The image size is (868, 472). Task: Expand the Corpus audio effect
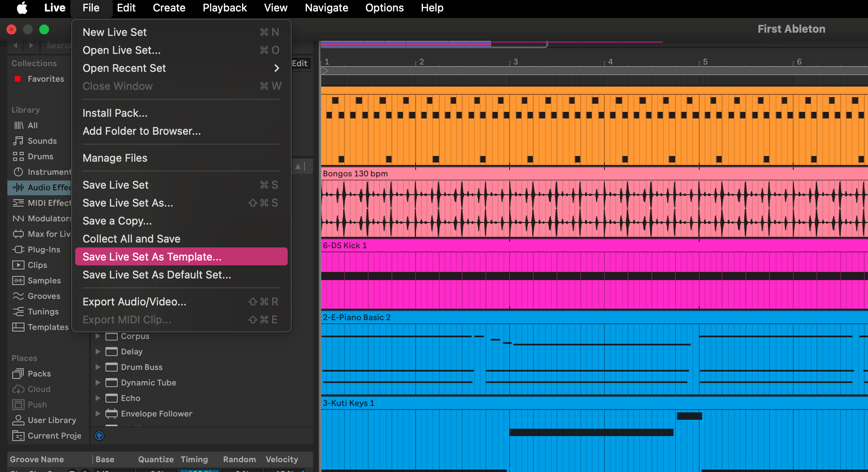pyautogui.click(x=98, y=336)
